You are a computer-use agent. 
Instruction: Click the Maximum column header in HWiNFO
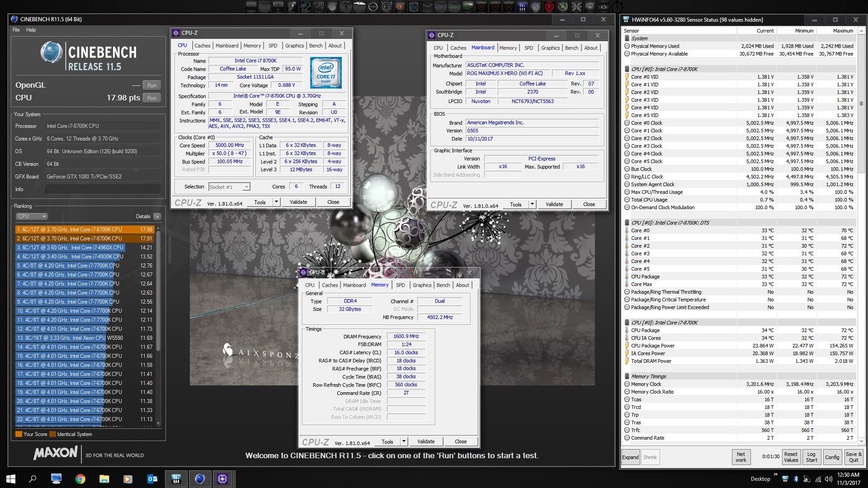tap(836, 31)
